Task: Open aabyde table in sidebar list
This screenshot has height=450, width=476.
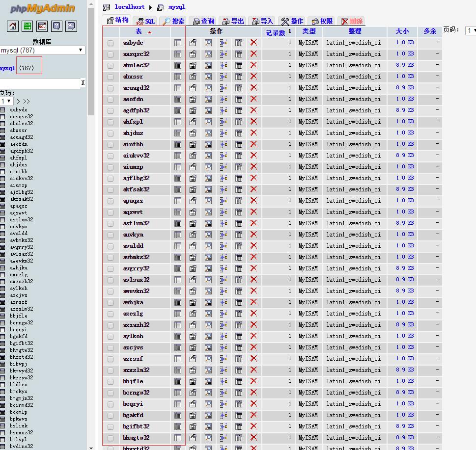Action: 19,110
